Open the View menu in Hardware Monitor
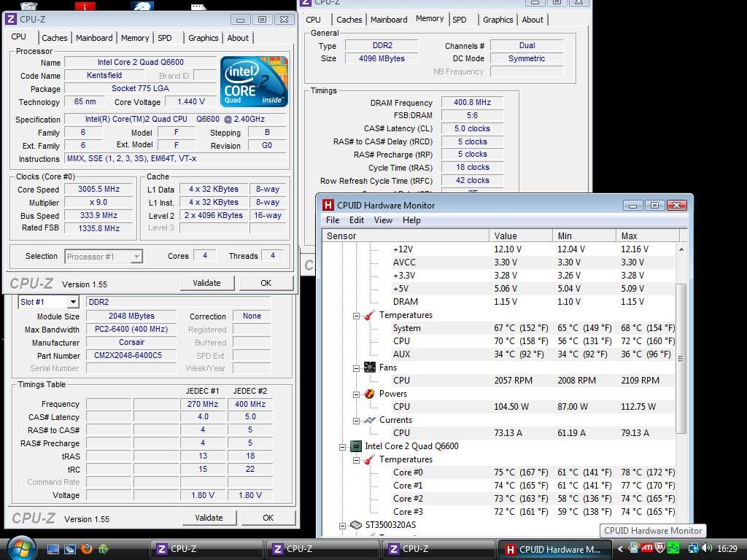747x560 pixels. [383, 220]
